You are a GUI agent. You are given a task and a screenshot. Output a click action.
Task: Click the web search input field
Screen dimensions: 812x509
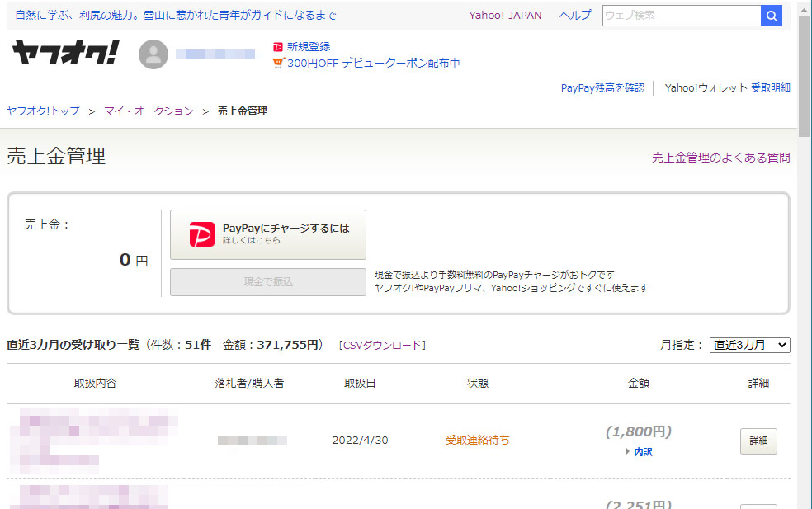[681, 16]
